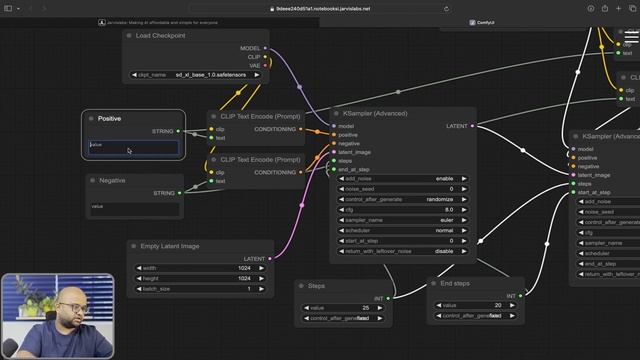Image resolution: width=640 pixels, height=360 pixels.
Task: Click the text input socket on lower CLIP Text Encode
Action: 211,181
